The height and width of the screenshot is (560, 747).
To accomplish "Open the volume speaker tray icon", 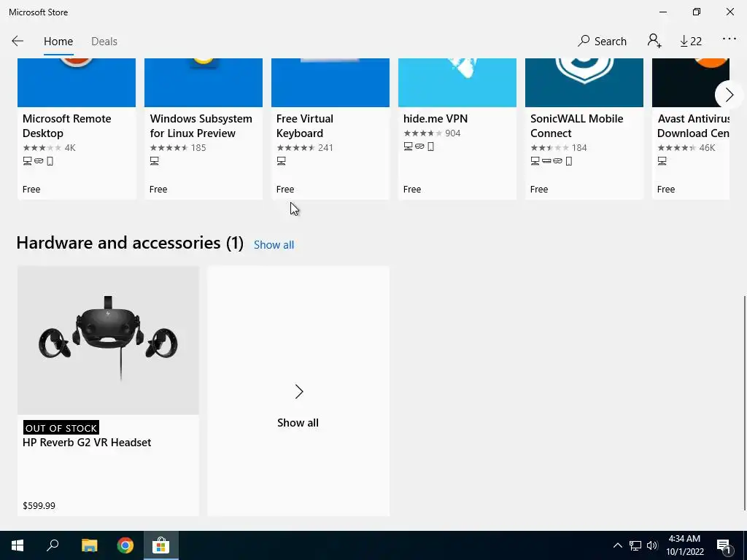I will pos(652,545).
